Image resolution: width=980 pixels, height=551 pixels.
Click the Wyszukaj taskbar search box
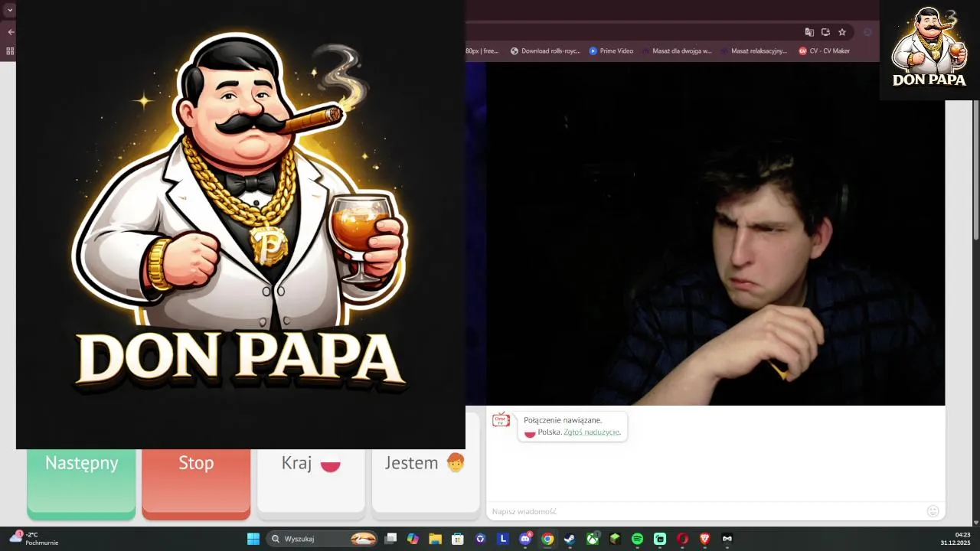[322, 539]
